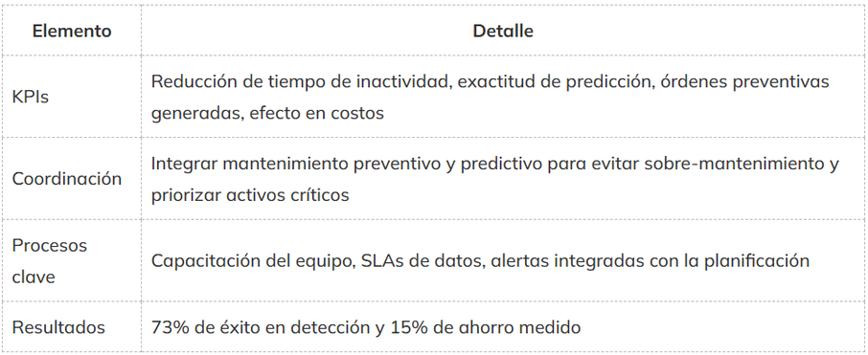Select the Coordinación row label
The height and width of the screenshot is (355, 868).
point(67,179)
